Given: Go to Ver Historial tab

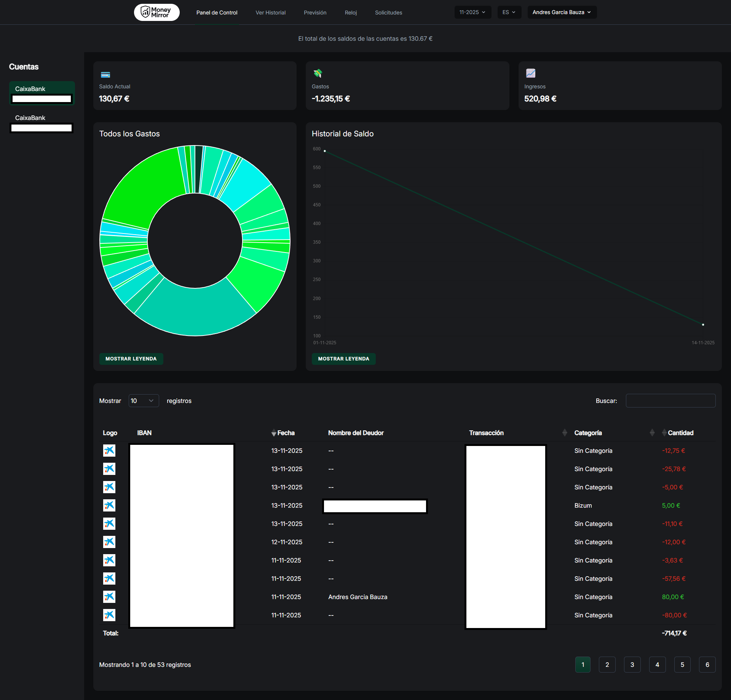Looking at the screenshot, I should coord(270,13).
